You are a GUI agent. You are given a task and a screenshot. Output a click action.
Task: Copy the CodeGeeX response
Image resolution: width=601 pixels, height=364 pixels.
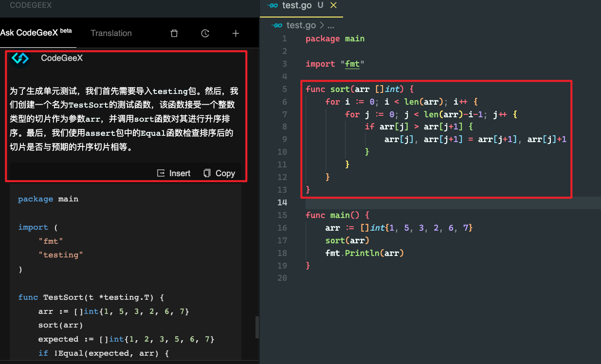219,173
